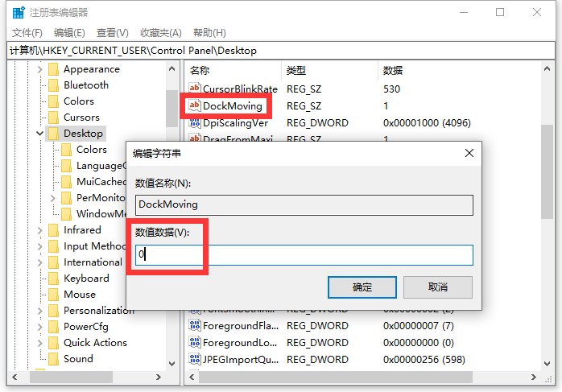Click the Registry Editor app icon in title bar

pyautogui.click(x=19, y=13)
